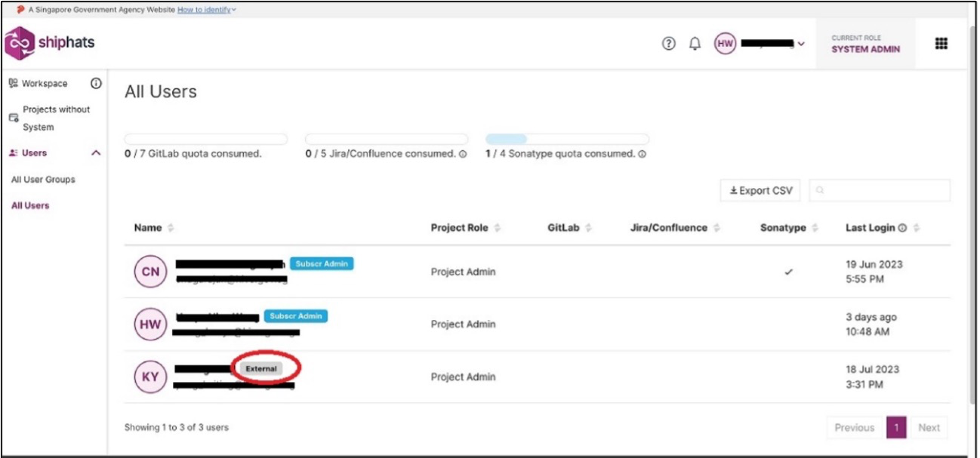Collapse the Users sidebar section
This screenshot has width=980, height=458.
point(96,153)
